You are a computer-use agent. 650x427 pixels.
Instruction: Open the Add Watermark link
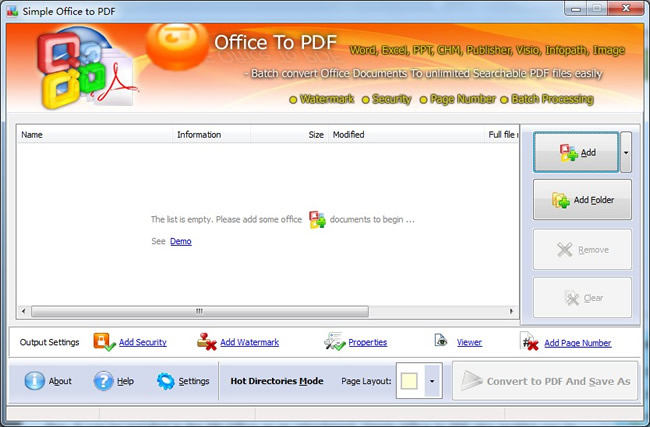point(250,342)
